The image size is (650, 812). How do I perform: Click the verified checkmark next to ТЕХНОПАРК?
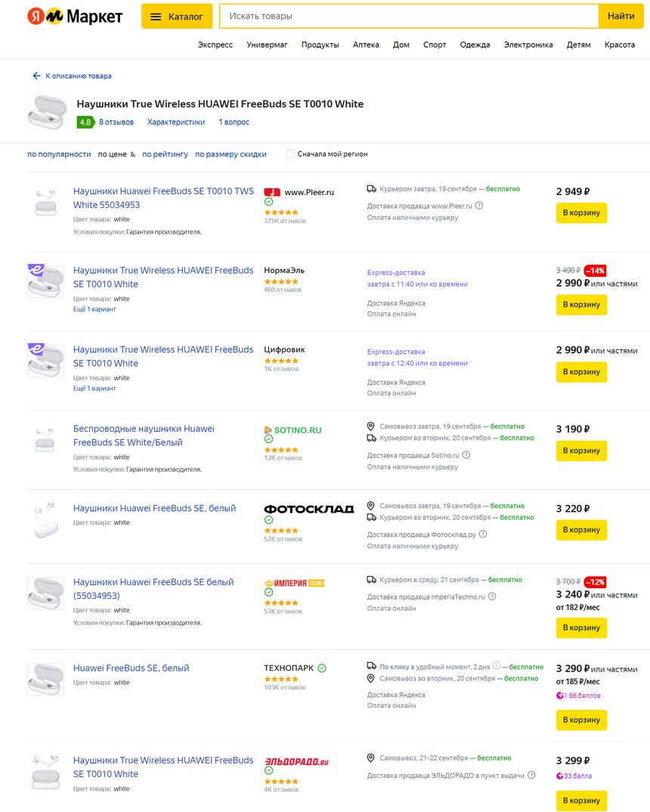[x=322, y=668]
